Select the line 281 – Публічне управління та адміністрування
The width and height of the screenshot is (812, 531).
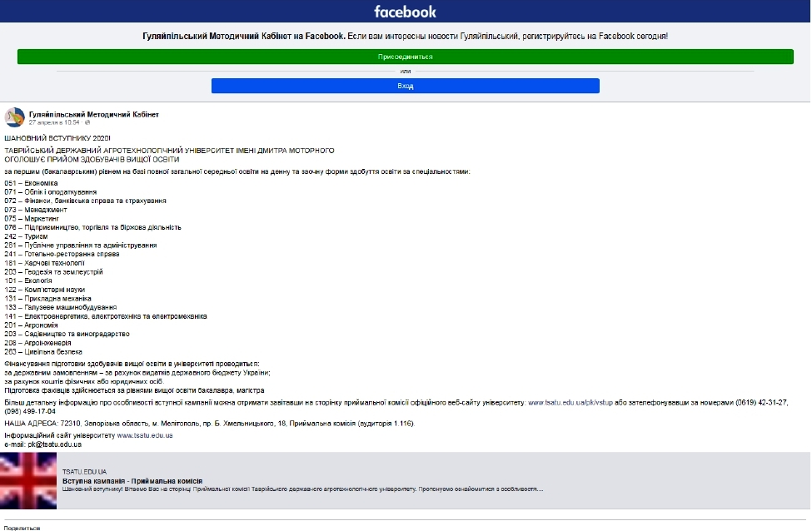[81, 246]
